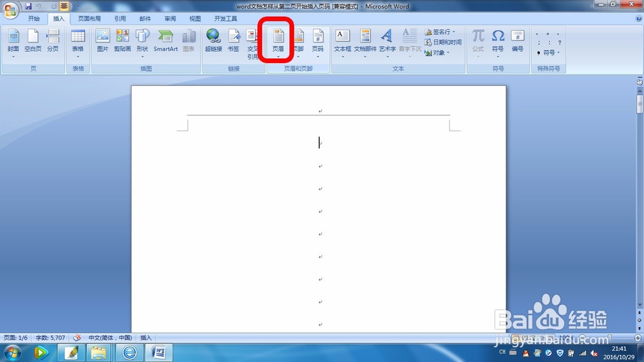
Task: Click Redo in Quick Access Toolbar
Action: coord(54,6)
